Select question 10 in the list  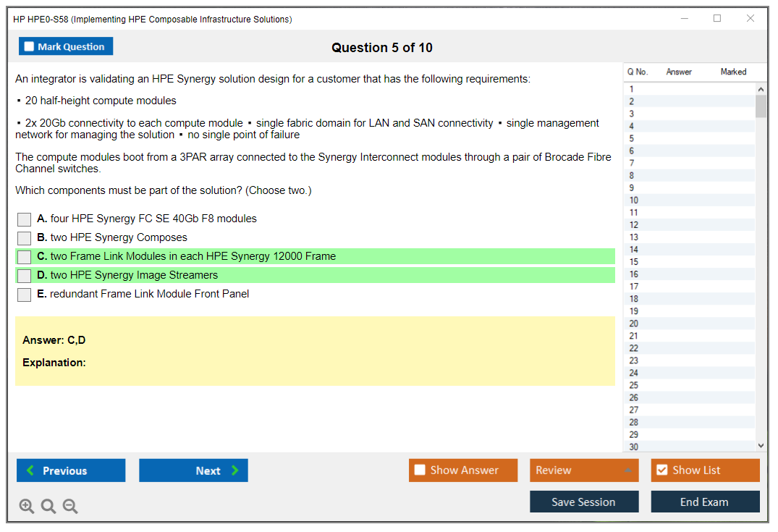point(634,200)
